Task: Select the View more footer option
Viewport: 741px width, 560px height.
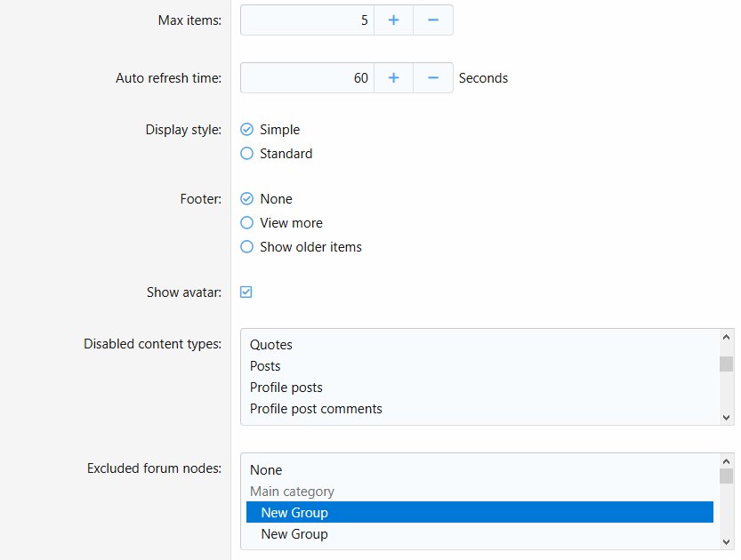Action: click(x=247, y=223)
